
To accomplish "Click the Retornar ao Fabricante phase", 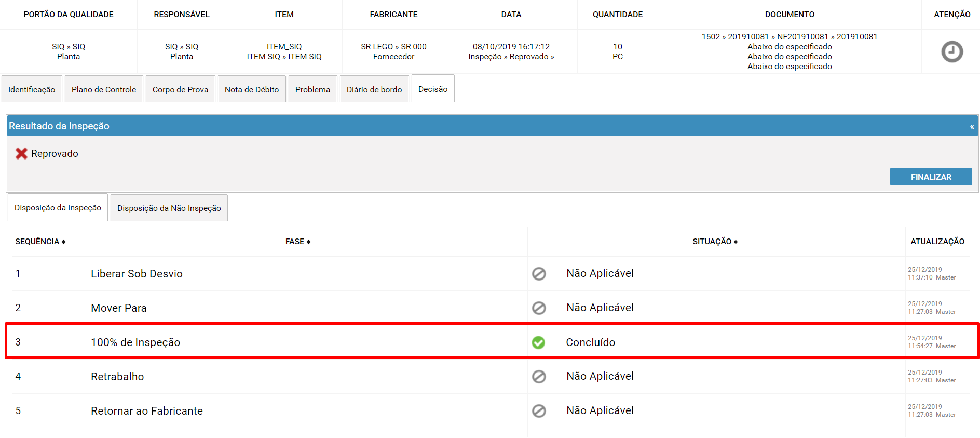I will (x=147, y=411).
